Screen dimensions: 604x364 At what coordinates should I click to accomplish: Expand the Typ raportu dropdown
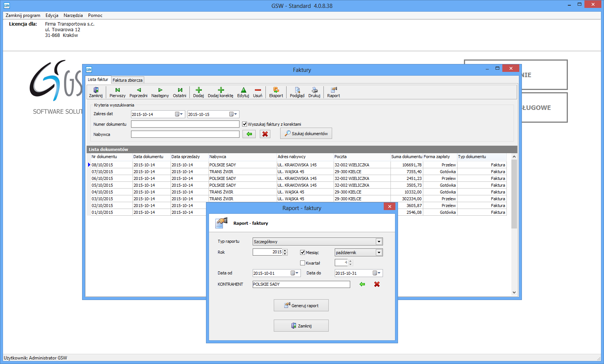point(379,242)
